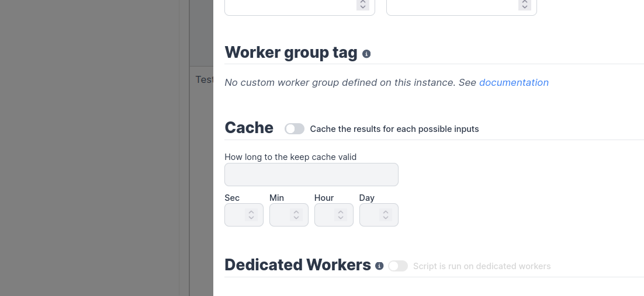Click the Worker group tag info icon
The height and width of the screenshot is (296, 644).
click(366, 54)
